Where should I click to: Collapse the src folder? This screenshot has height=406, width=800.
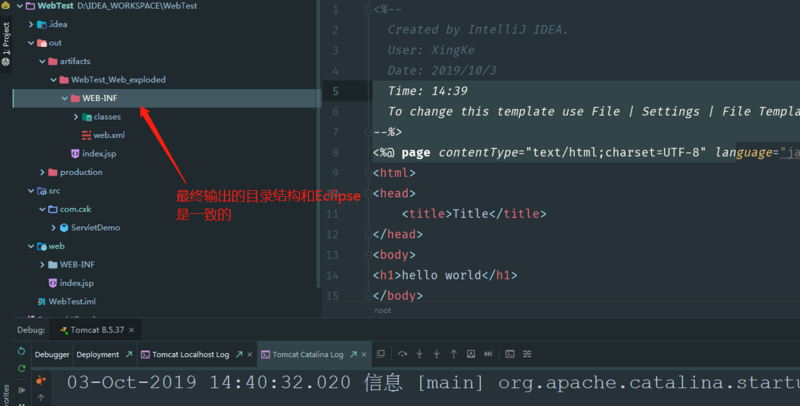[x=31, y=191]
